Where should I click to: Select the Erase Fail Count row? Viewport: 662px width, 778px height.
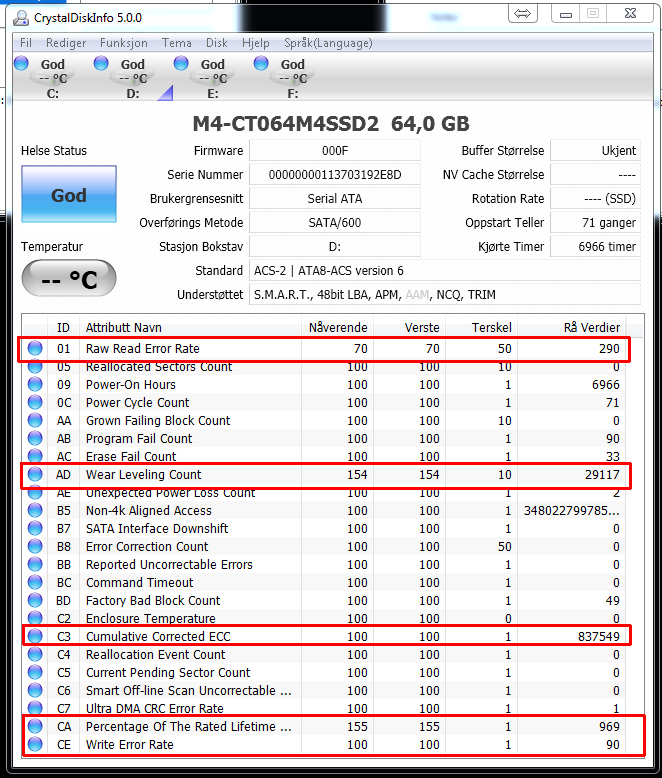(325, 456)
